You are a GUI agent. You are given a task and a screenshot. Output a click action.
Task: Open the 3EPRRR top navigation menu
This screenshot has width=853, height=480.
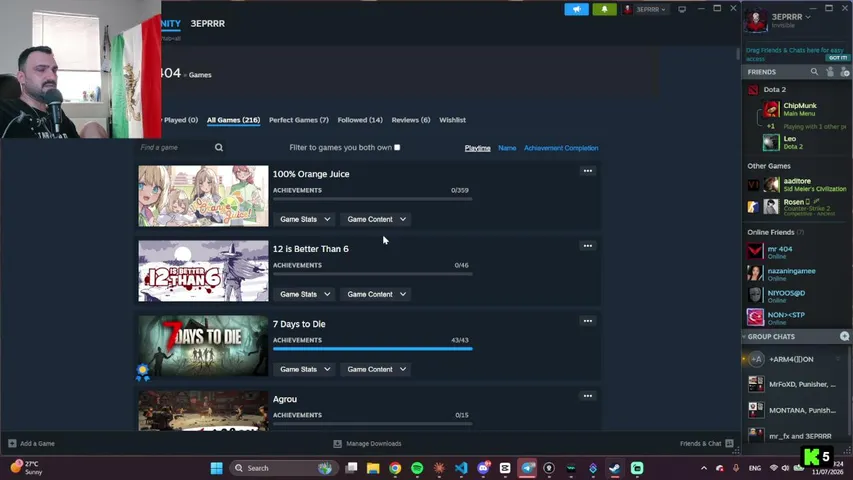coord(207,23)
